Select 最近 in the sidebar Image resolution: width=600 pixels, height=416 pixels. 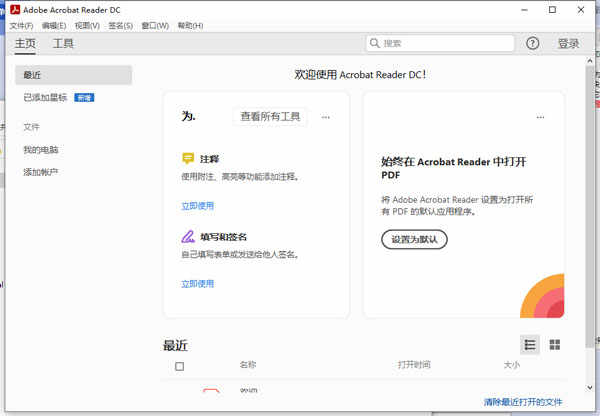(x=73, y=75)
